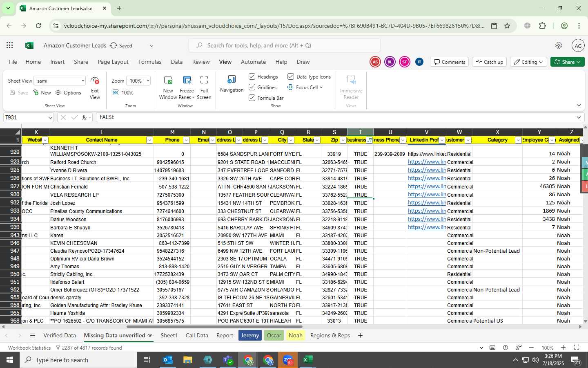Open the settings gear icon

[559, 45]
